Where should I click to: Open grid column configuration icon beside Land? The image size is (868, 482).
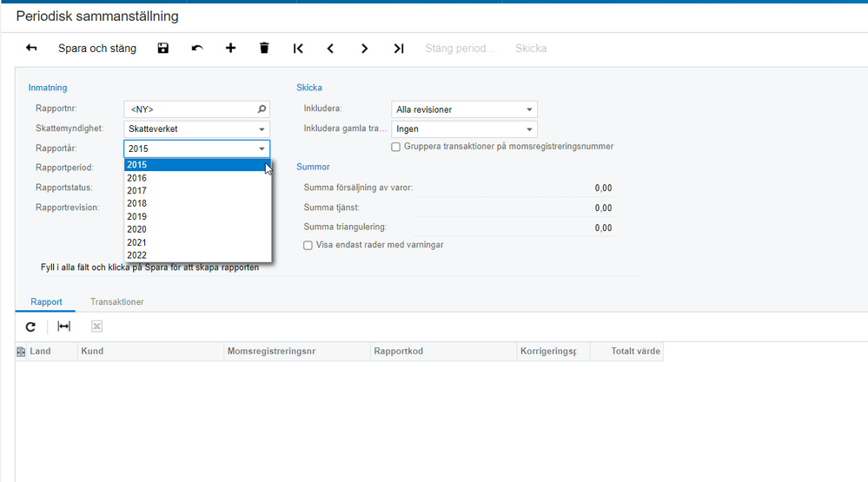point(21,352)
